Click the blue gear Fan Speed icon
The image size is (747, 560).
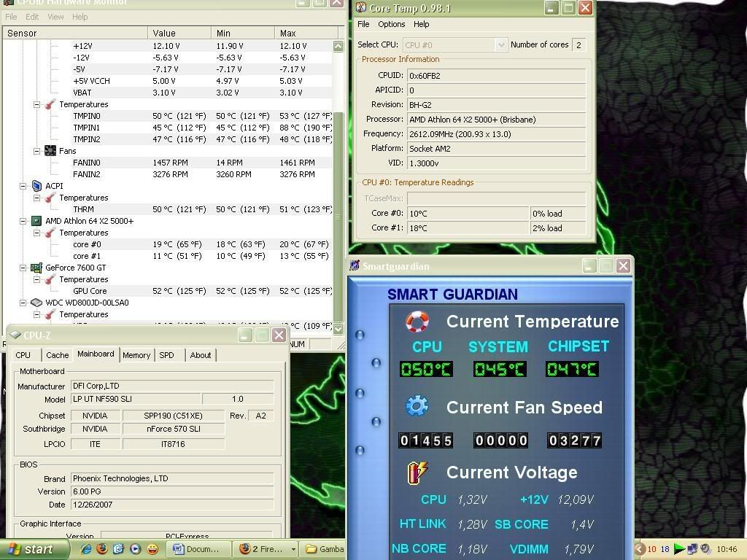pos(417,407)
